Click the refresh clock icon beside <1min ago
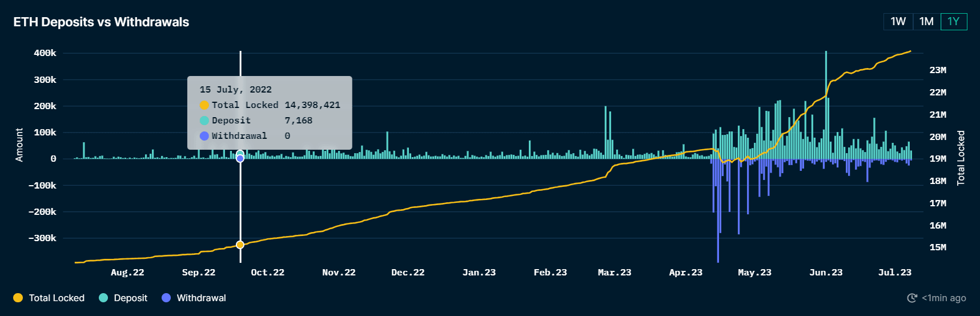This screenshot has height=316, width=980. pos(912,298)
